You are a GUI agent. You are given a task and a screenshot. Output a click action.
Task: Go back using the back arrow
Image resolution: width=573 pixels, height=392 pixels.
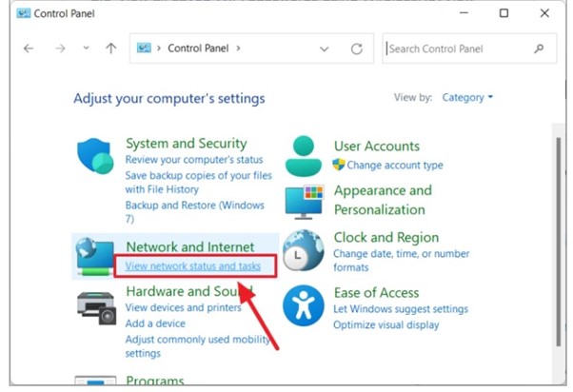pos(29,49)
